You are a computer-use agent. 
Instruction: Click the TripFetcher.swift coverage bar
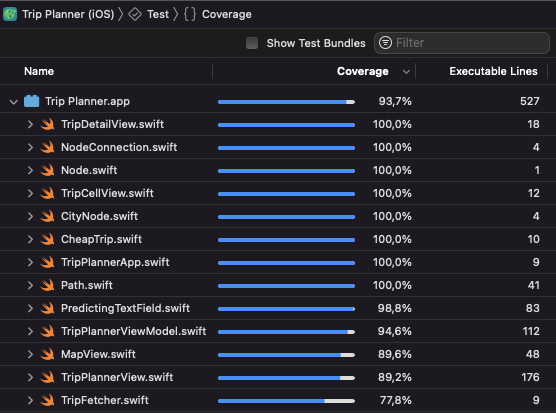pos(286,401)
